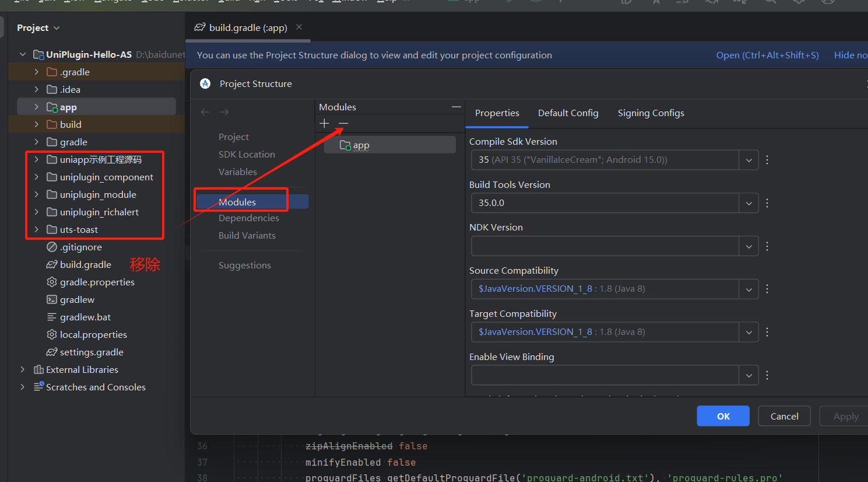Open Build Tools Version more options menu
Viewport: 868px width, 482px height.
[767, 203]
